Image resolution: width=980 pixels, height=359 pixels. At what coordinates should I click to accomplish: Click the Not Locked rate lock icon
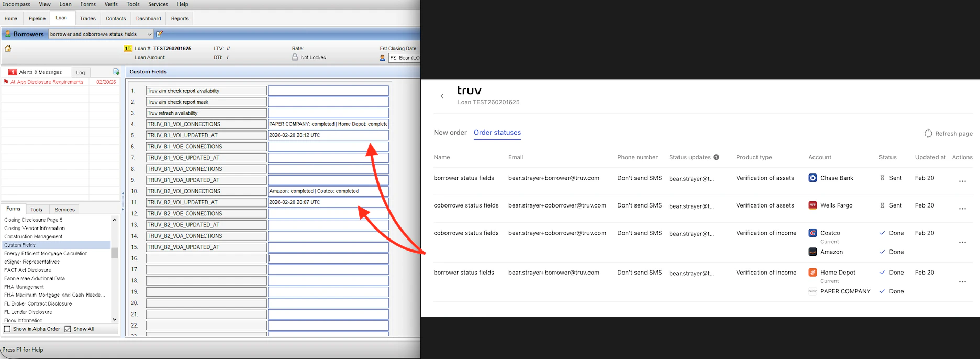tap(295, 57)
